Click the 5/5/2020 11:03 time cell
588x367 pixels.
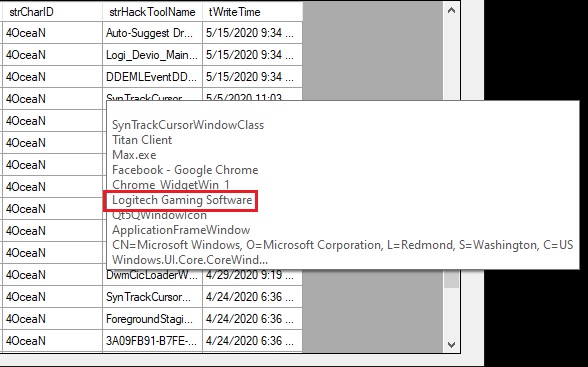(x=252, y=95)
